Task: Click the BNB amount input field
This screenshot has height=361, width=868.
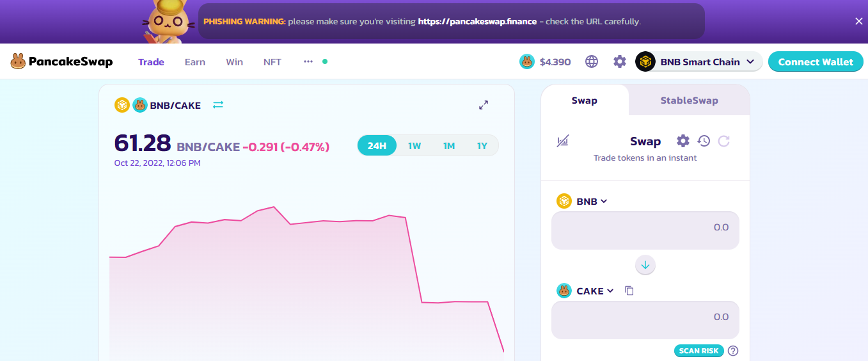Action: point(645,230)
